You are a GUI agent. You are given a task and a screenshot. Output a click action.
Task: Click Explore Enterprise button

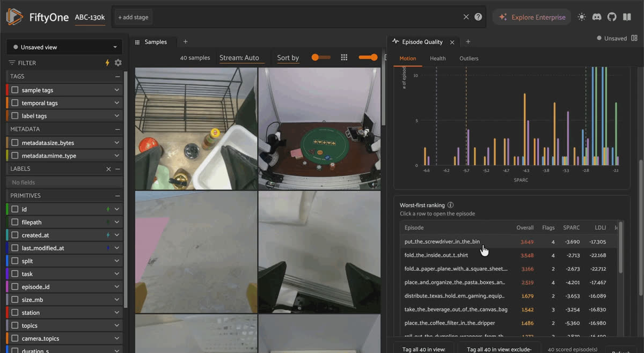coord(532,17)
